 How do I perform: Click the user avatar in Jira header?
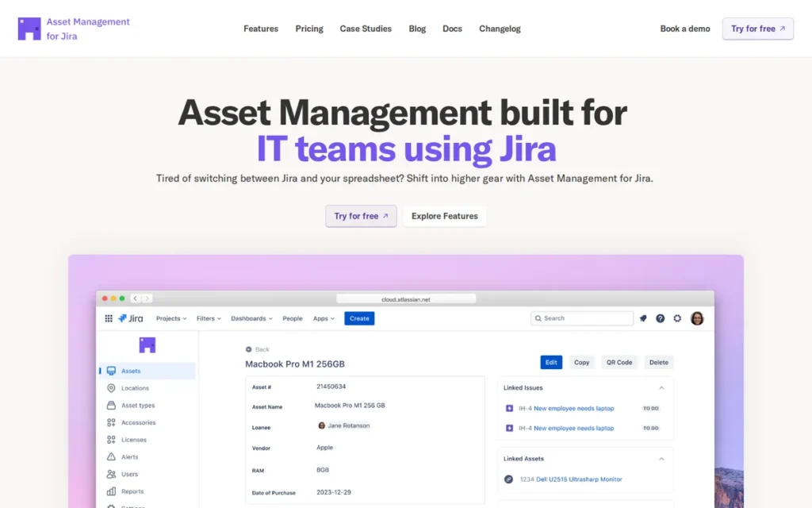(x=697, y=318)
